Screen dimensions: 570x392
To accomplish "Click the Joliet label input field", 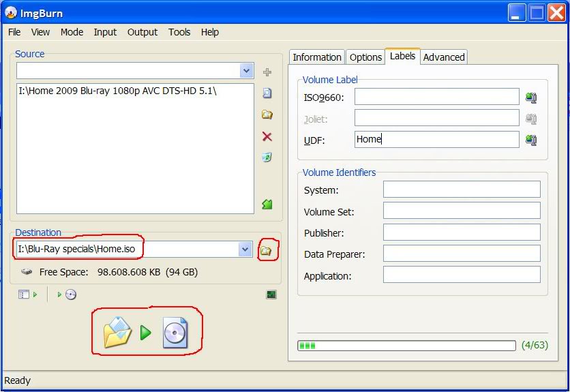I will [x=437, y=118].
